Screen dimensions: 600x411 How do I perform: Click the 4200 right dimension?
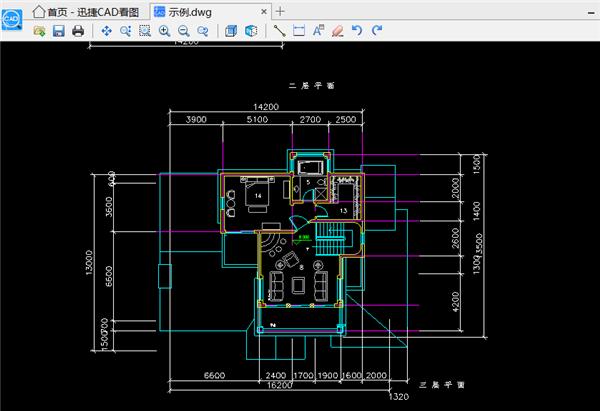point(455,302)
